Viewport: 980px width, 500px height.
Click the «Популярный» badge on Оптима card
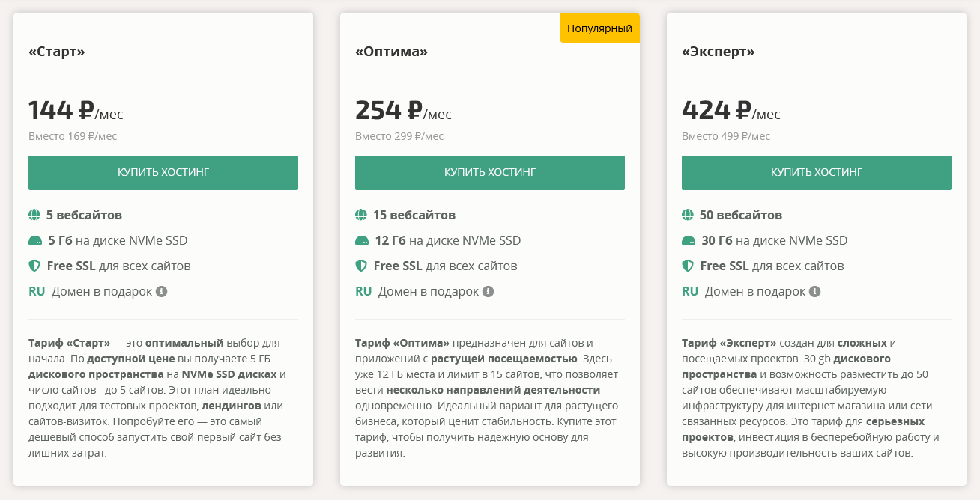pos(599,28)
